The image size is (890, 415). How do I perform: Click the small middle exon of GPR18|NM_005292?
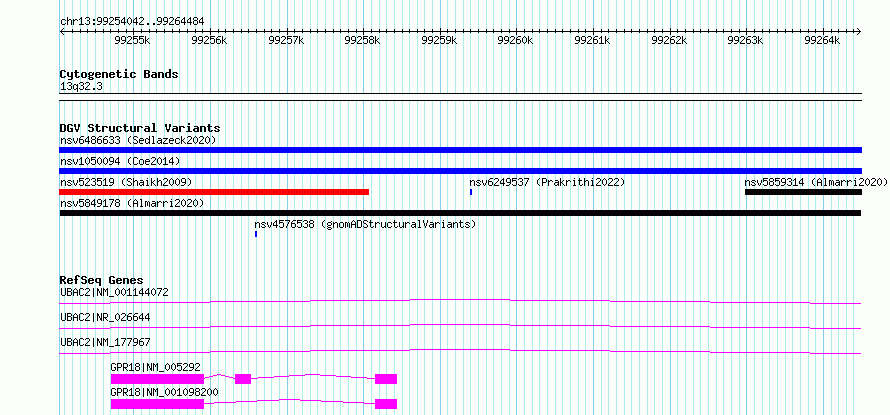click(243, 379)
